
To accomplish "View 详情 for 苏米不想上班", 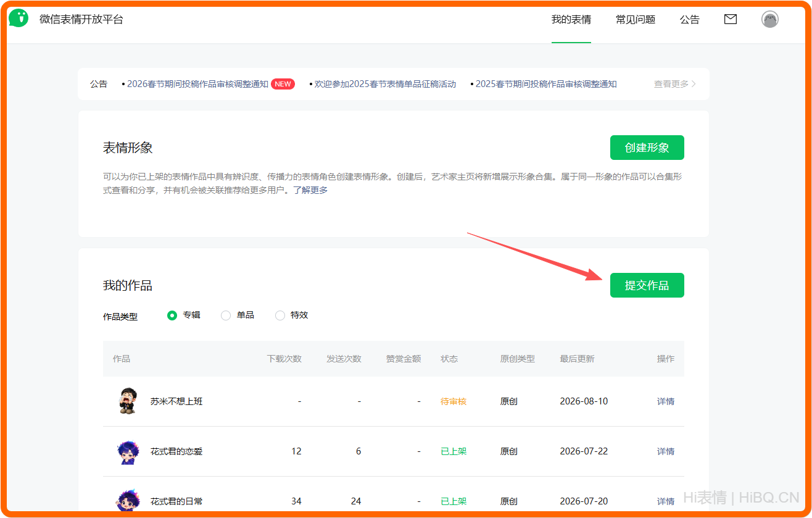I will pyautogui.click(x=666, y=401).
